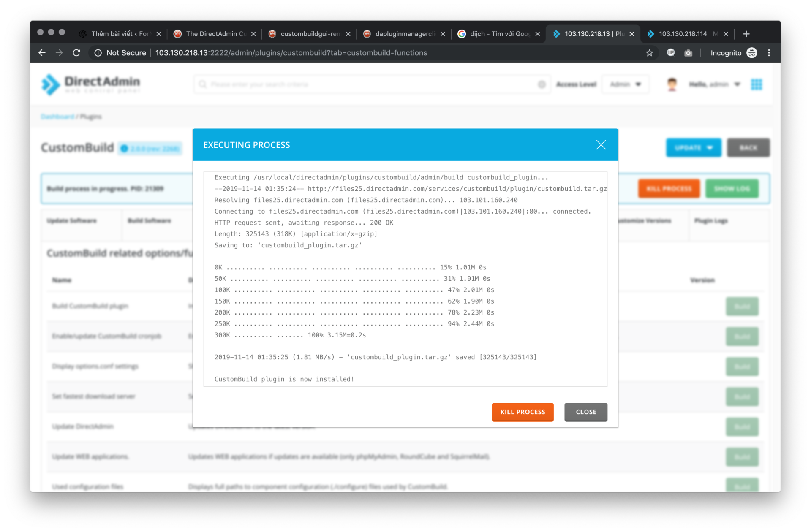Click the CustomBuild version badge

pos(150,148)
